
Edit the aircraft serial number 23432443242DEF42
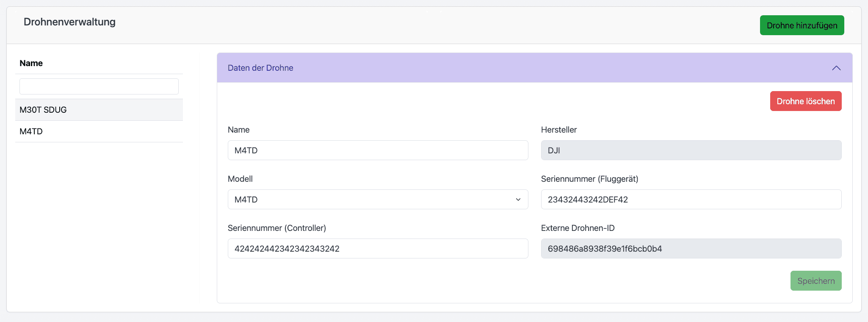691,200
